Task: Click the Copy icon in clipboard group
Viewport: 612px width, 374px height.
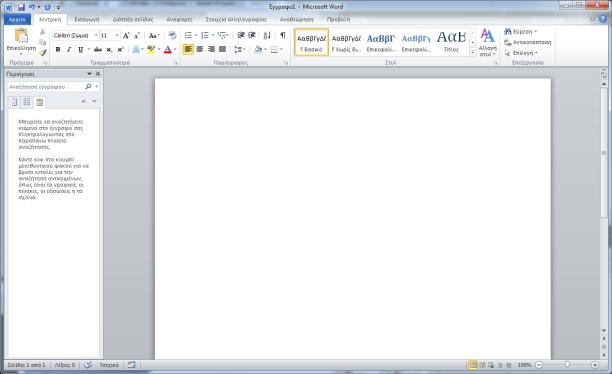Action: [42, 42]
